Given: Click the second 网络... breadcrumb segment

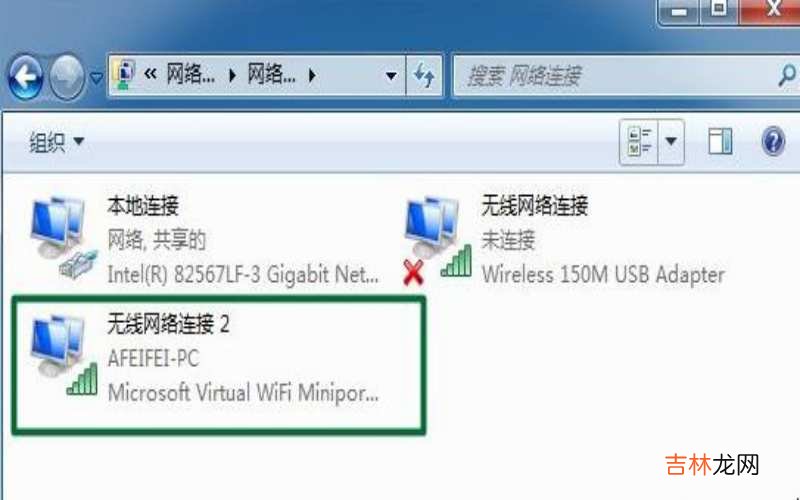Looking at the screenshot, I should 271,76.
